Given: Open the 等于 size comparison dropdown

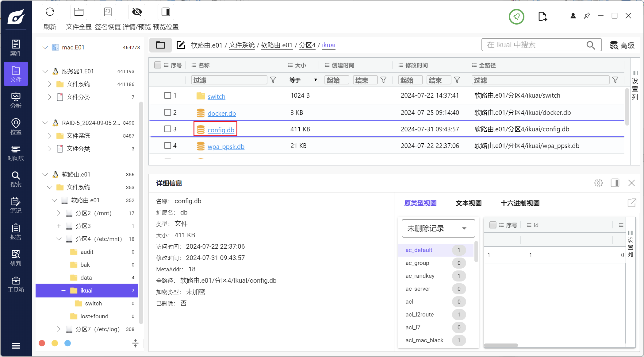Looking at the screenshot, I should pos(303,80).
